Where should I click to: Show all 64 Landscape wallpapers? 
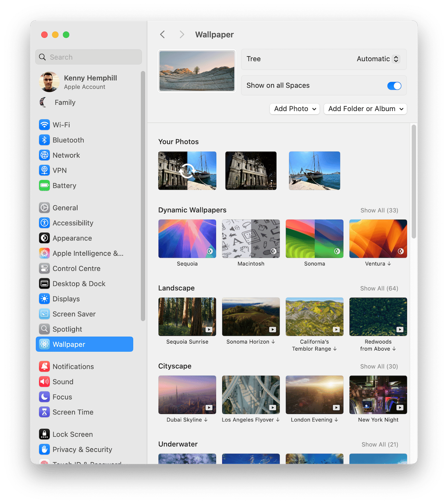(379, 288)
